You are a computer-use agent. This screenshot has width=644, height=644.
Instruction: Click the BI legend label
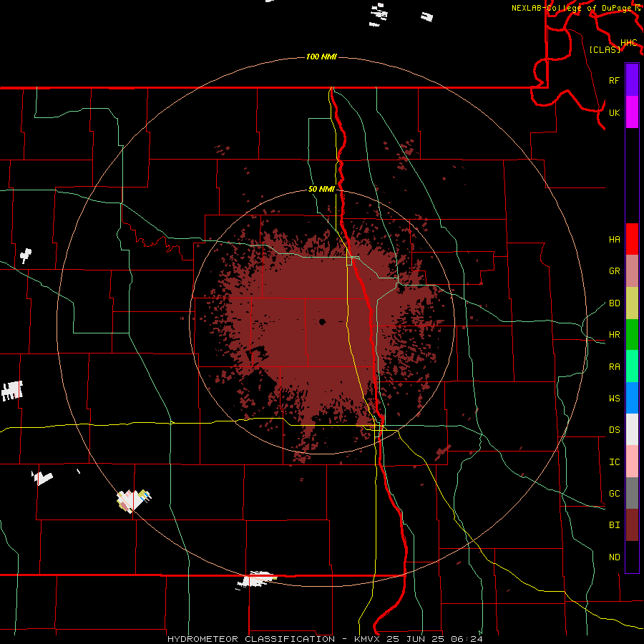pyautogui.click(x=614, y=525)
